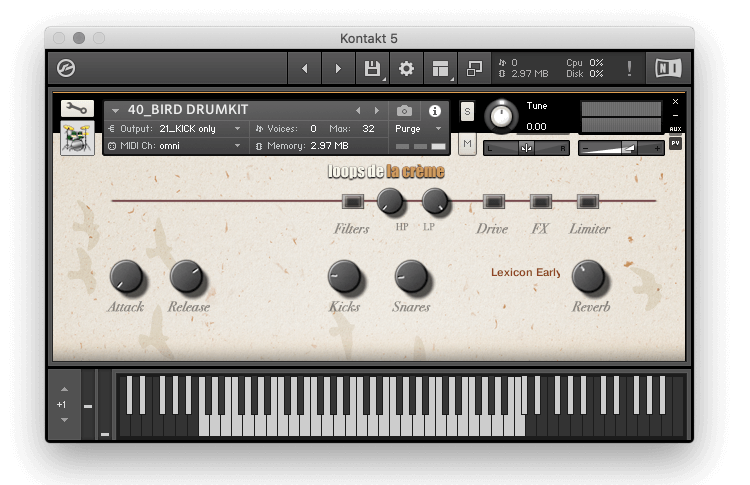The height and width of the screenshot is (485, 750).
Task: Click the Attack knob
Action: point(126,276)
